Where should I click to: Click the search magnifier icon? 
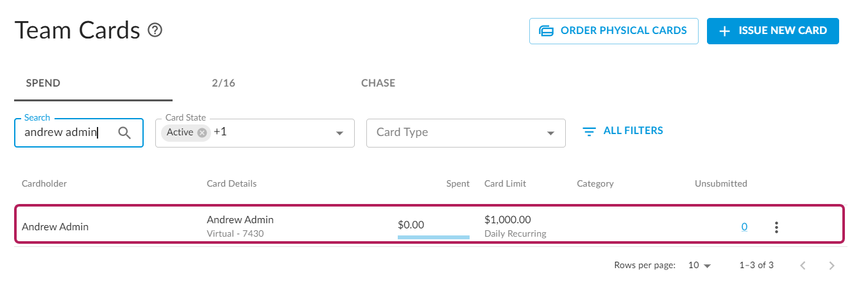coord(124,133)
